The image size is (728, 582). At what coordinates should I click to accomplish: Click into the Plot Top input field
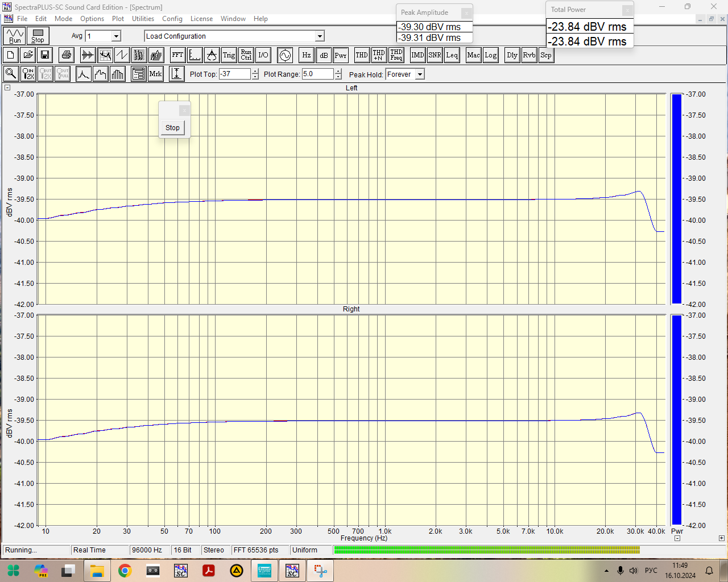tap(235, 74)
